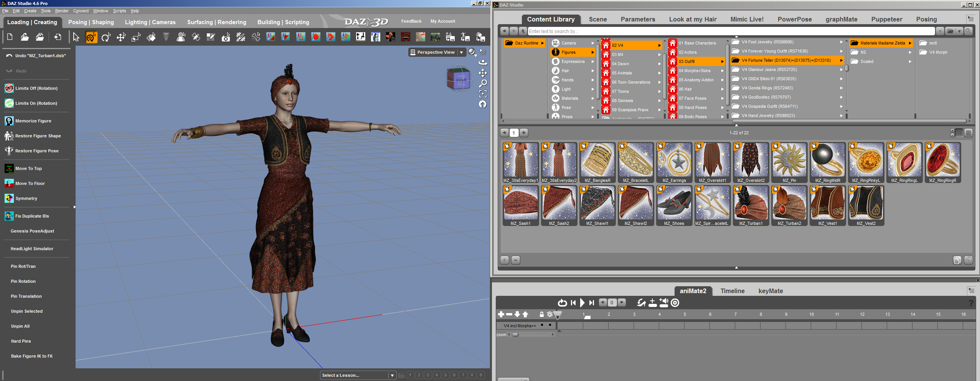Screen dimensions: 980x381
Task: Switch to the Parameters tab
Action: click(638, 19)
